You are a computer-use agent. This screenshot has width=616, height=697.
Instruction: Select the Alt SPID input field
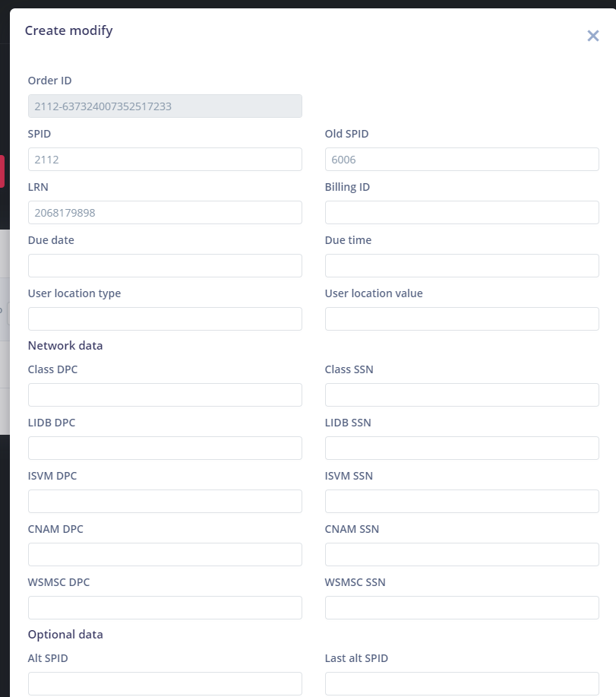coord(165,683)
